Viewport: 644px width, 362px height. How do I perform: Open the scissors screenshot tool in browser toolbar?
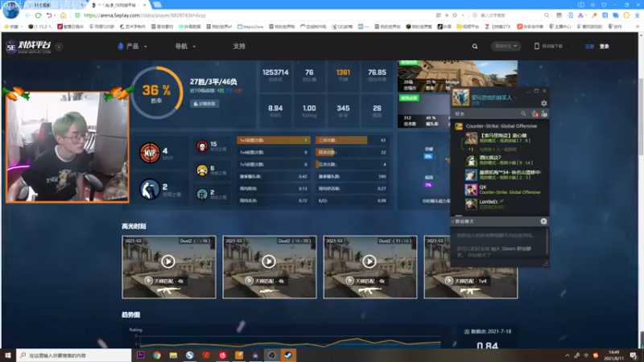tap(580, 15)
